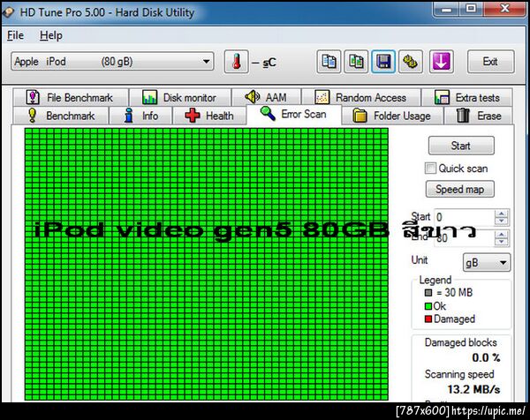The height and width of the screenshot is (420, 530).
Task: Click the red Damaged legend swatch
Action: click(428, 319)
